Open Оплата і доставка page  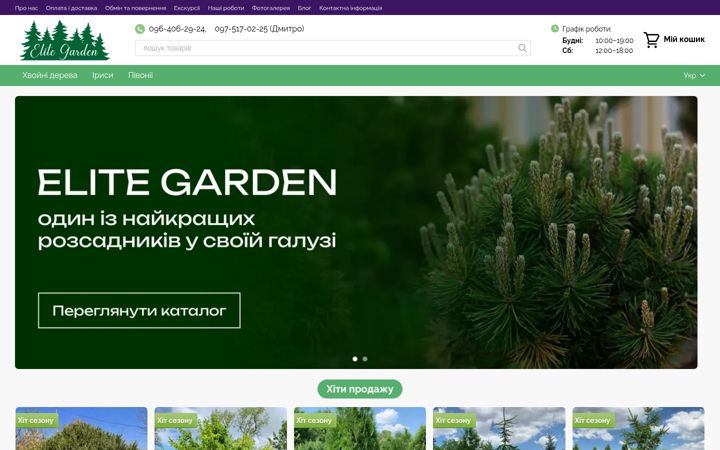71,8
